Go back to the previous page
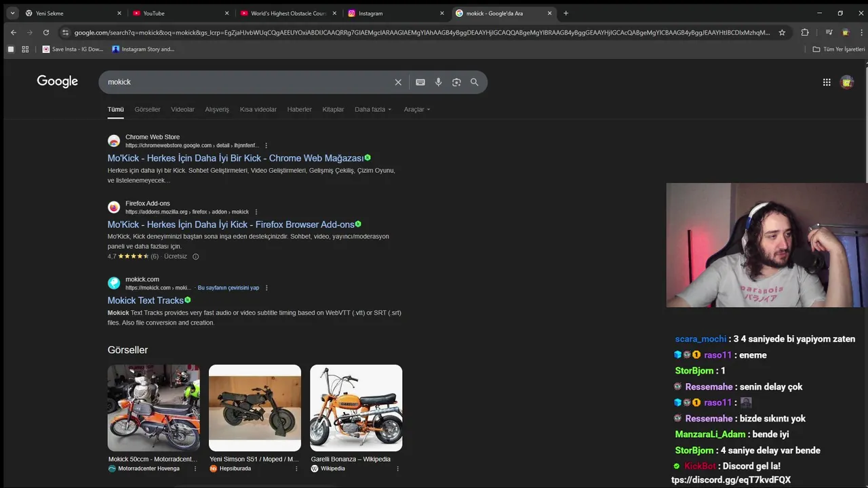Viewport: 868px width, 488px height. tap(13, 32)
